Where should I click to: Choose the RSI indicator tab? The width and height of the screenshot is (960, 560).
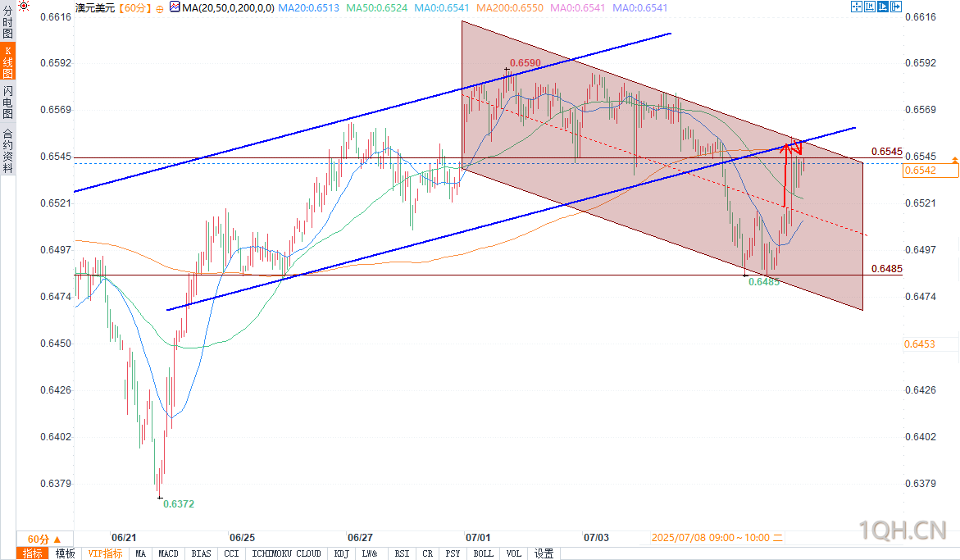click(x=402, y=553)
